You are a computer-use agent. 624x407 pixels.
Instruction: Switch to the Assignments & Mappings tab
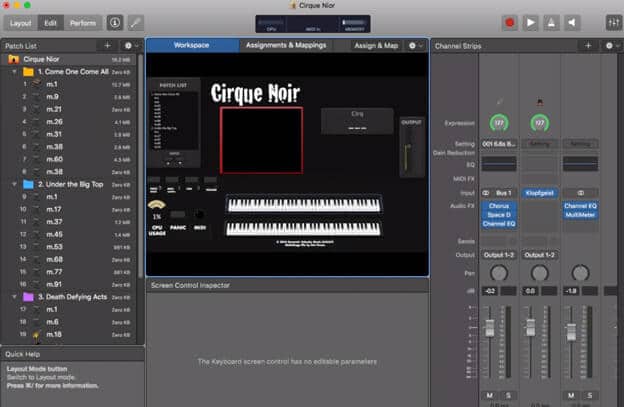click(x=286, y=45)
